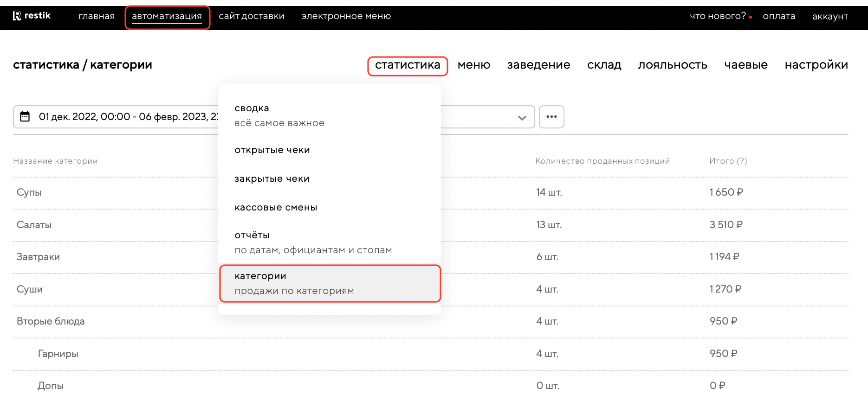Select категории sales by category item

260,276
